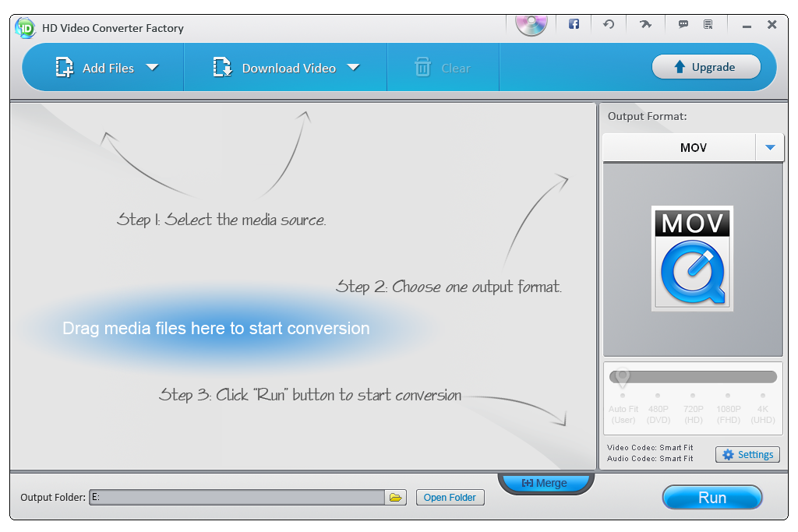Click the resolution slider handle
Viewport: 798px width, 532px height.
(622, 377)
